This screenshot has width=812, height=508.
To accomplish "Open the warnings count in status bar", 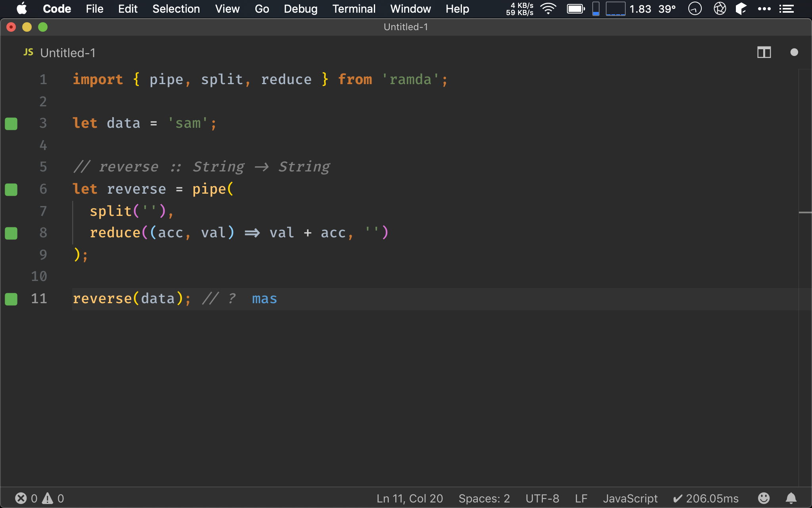I will click(x=53, y=498).
